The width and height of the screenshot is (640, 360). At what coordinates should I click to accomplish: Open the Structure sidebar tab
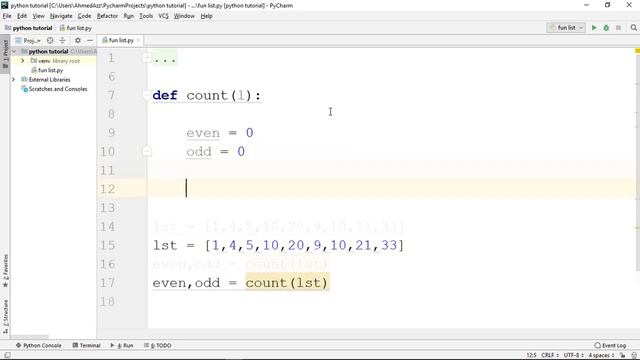5,317
